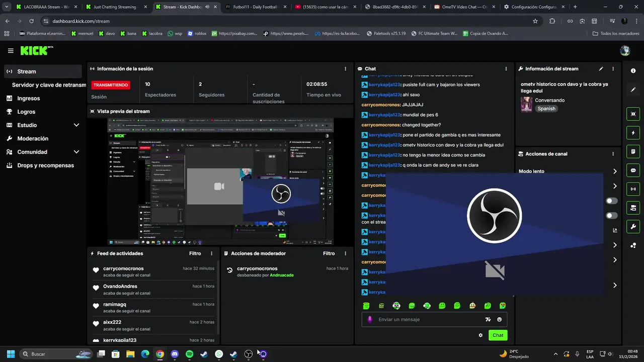The height and width of the screenshot is (362, 644).
Task: Click Andruacade moderator name link
Action: 281,275
